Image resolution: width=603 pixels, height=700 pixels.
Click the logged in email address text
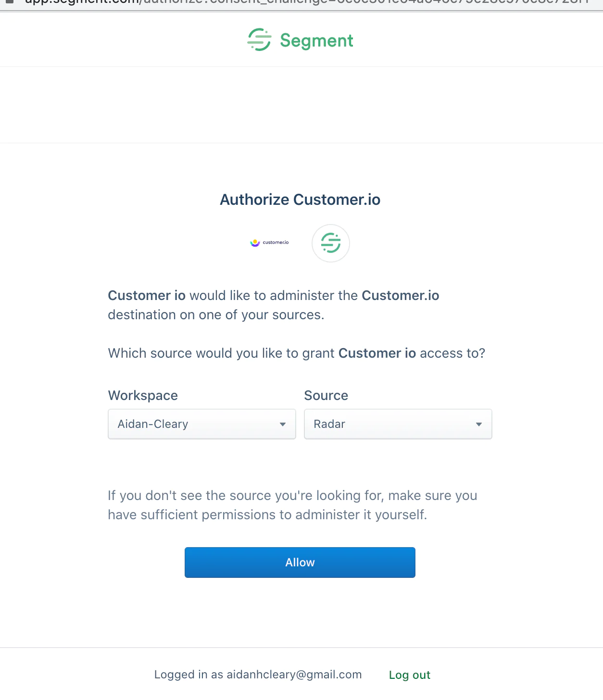pos(294,675)
